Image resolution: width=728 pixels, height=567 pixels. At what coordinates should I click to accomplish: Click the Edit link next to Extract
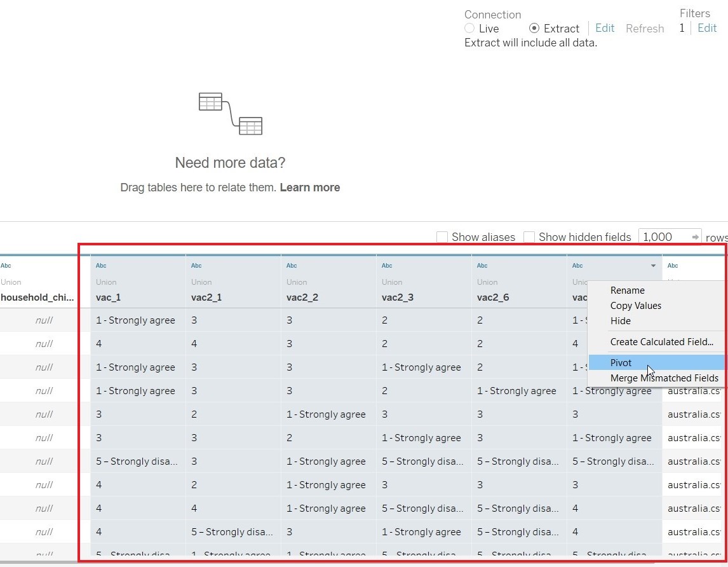tap(605, 28)
